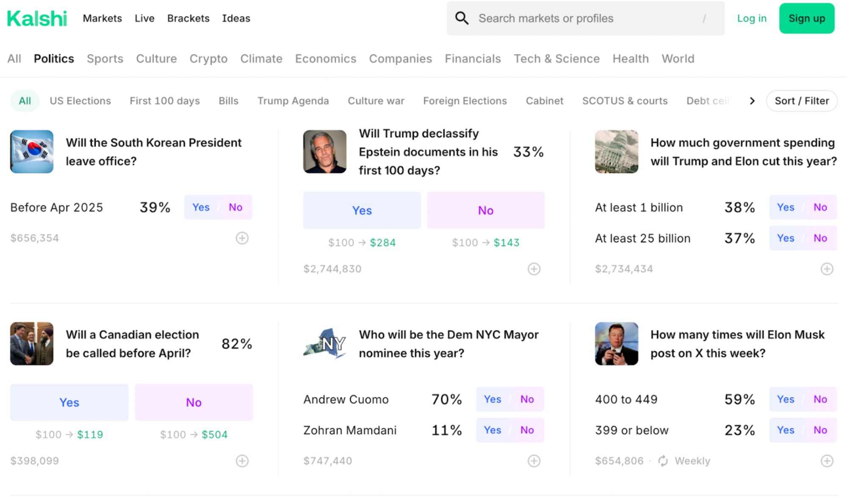The image size is (847, 504).
Task: Select the Trump Agenda filter
Action: [293, 101]
